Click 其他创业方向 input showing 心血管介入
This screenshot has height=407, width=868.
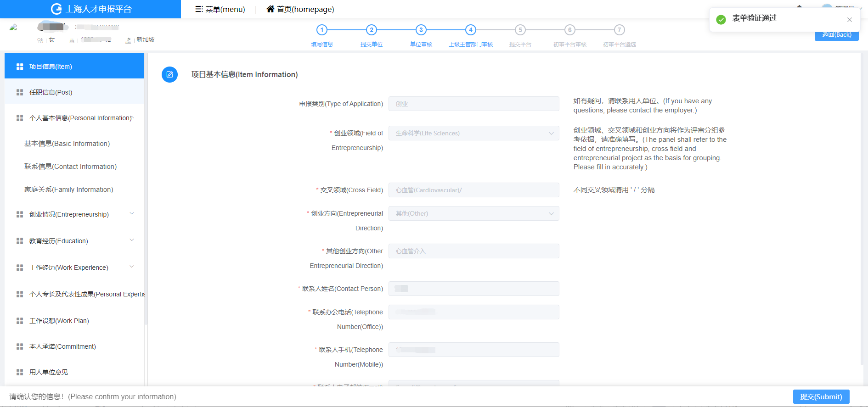473,251
